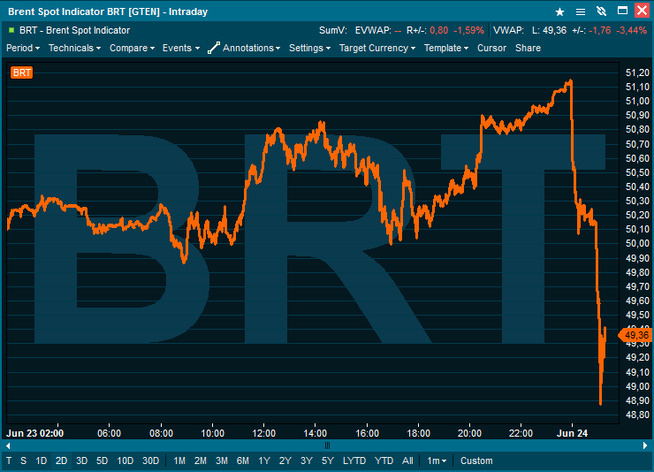Click the favorite star icon in title bar
The width and height of the screenshot is (654, 472).
click(559, 11)
